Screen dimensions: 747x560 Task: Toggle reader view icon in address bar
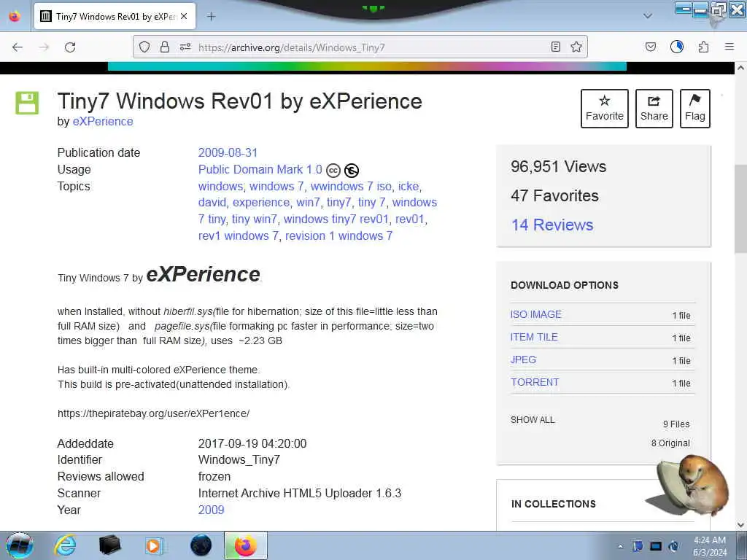(555, 47)
